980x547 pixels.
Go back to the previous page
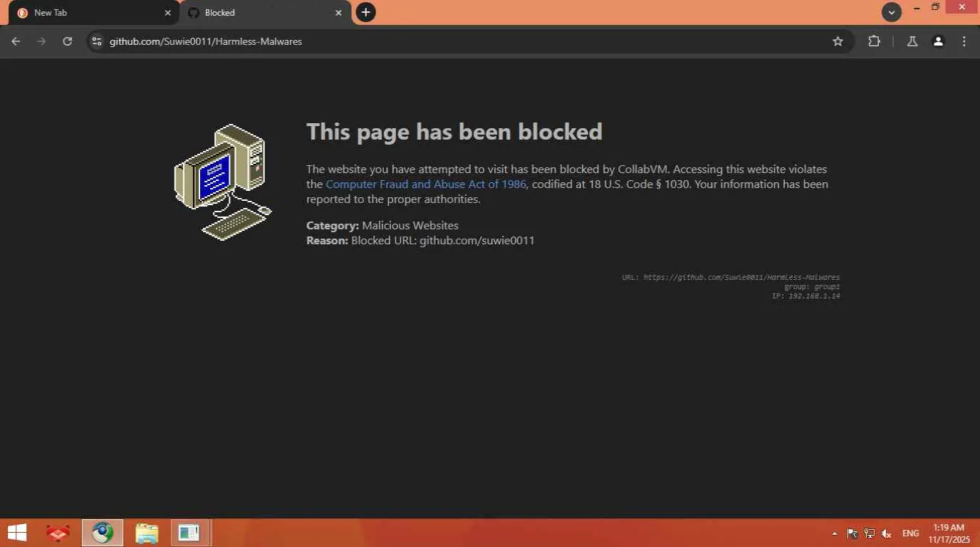click(x=16, y=41)
